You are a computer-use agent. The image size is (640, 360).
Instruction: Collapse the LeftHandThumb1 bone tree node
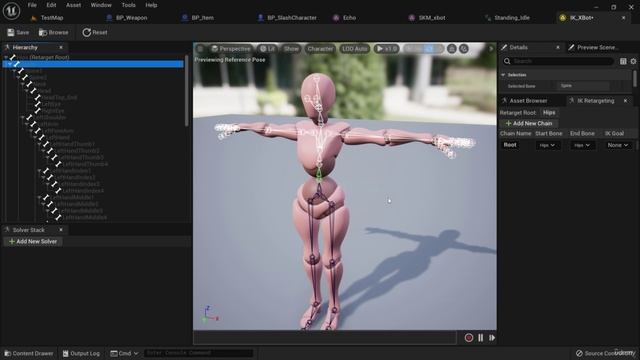(x=39, y=144)
